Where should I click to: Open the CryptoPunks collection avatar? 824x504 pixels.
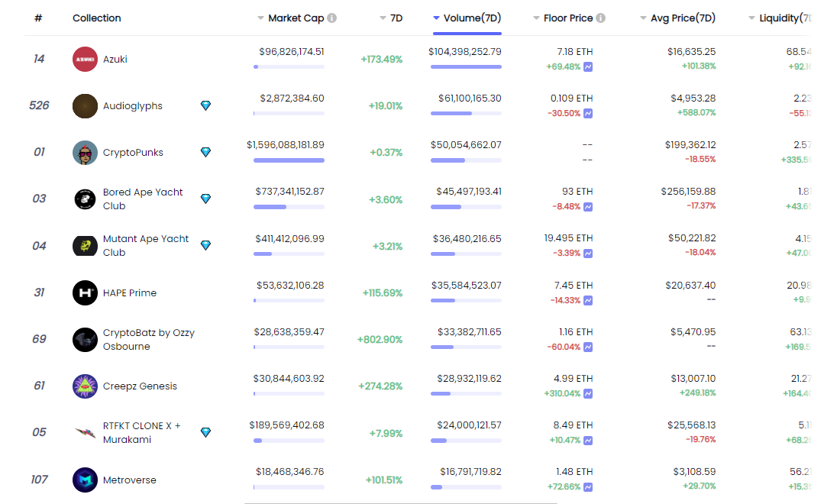[85, 153]
